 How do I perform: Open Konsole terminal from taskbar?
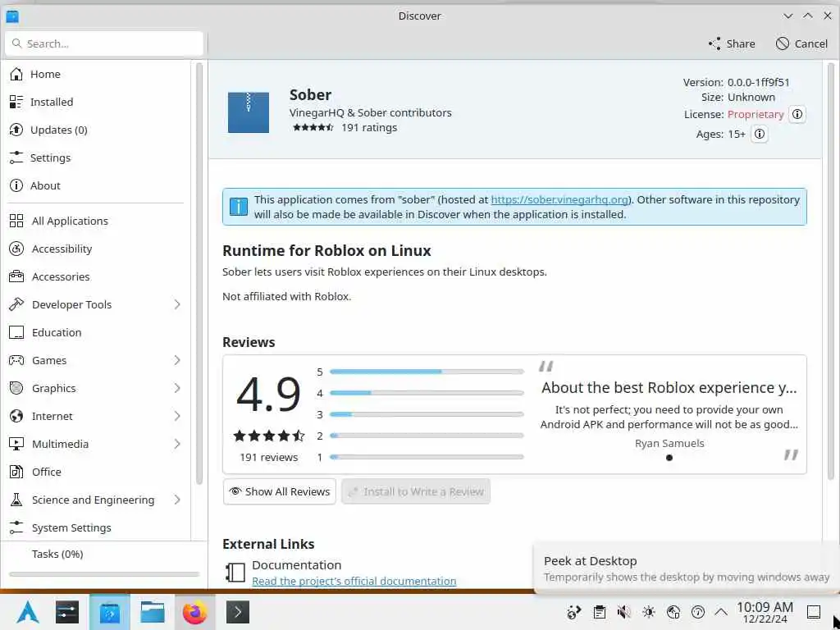(x=238, y=612)
